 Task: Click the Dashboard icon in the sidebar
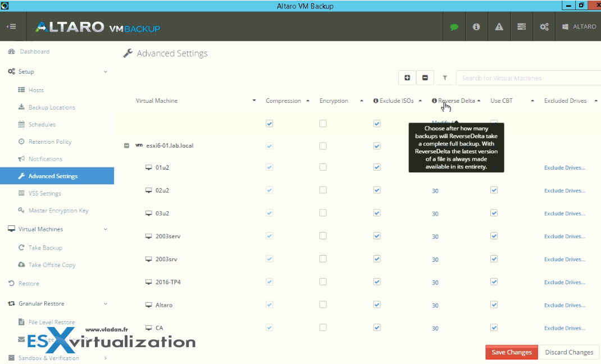click(11, 51)
